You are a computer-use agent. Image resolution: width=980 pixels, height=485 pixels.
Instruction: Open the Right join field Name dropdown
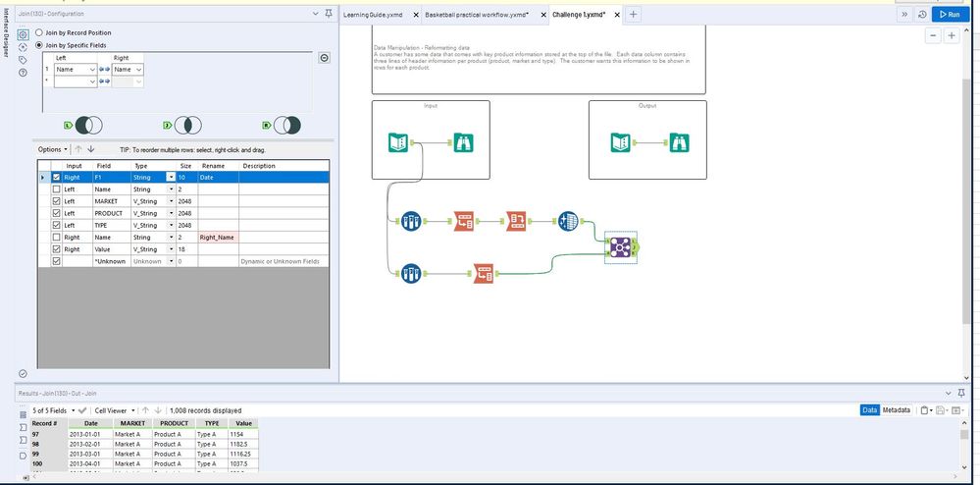pyautogui.click(x=138, y=70)
